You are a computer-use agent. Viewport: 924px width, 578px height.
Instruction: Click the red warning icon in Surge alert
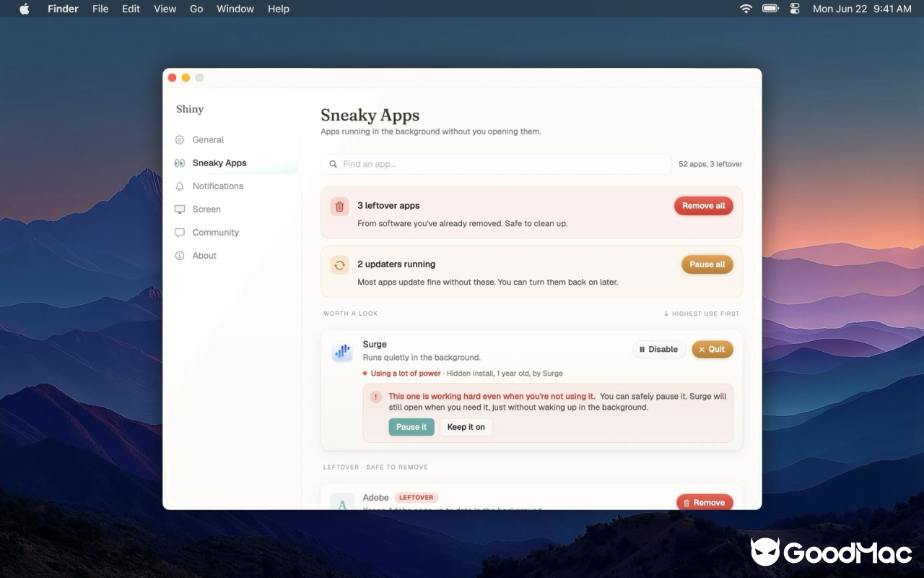point(375,397)
